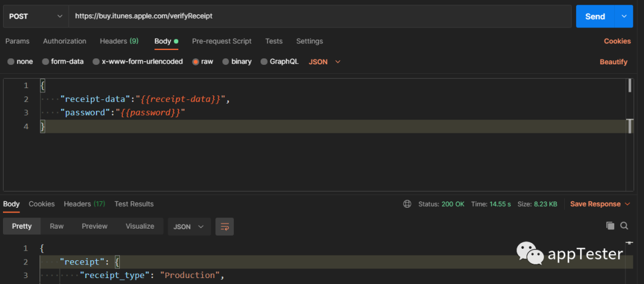Open the JSON dropdown in the response toolbar
Image resolution: width=644 pixels, height=284 pixels.
[x=190, y=227]
